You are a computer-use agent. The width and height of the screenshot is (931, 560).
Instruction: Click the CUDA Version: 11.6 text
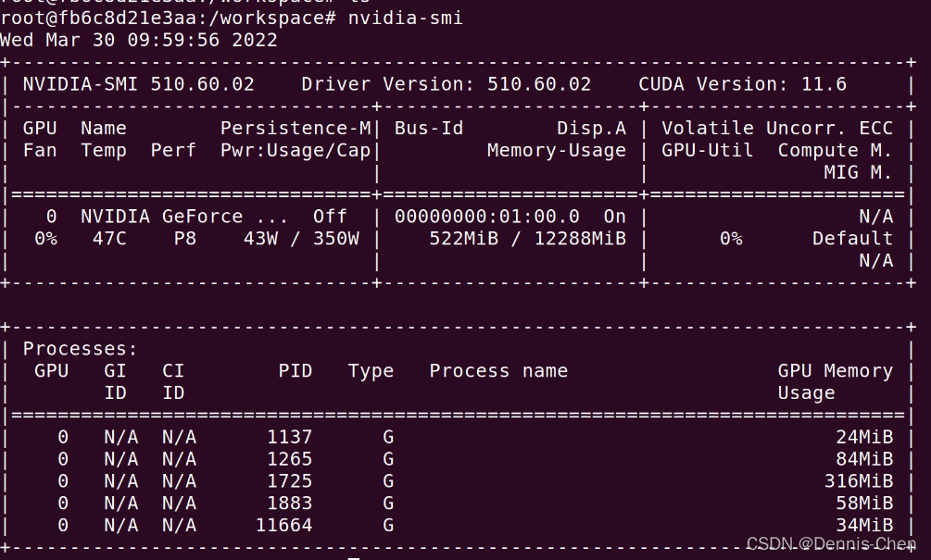pyautogui.click(x=742, y=83)
